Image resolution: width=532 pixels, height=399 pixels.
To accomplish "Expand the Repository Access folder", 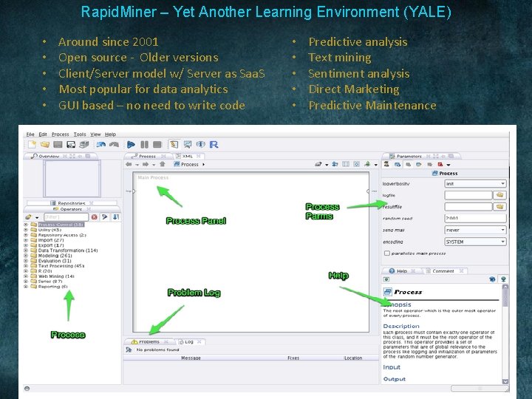I will pyautogui.click(x=26, y=235).
